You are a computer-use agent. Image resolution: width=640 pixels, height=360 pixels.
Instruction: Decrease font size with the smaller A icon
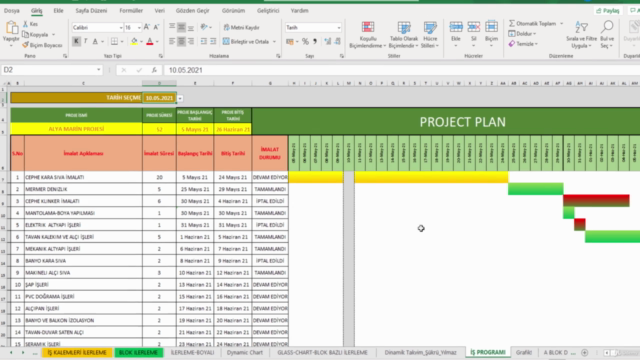(x=156, y=27)
